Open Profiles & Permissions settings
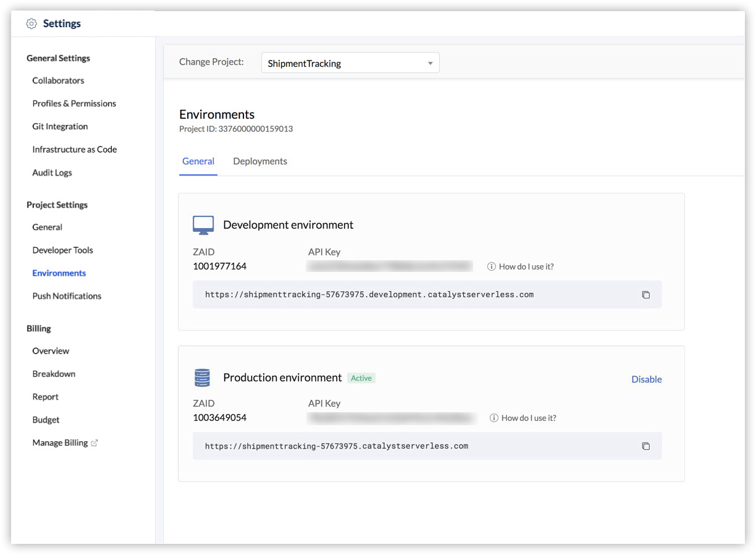Screen dimensions: 756x555 coord(74,103)
